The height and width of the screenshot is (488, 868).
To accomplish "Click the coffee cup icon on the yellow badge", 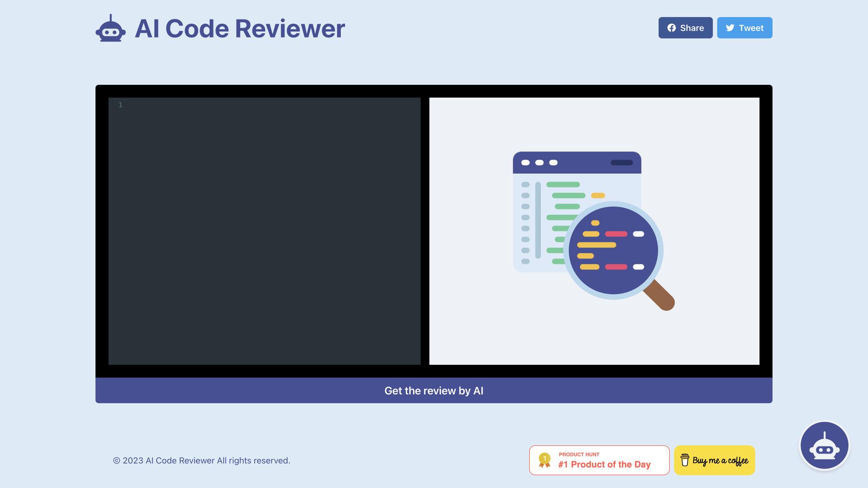I will 685,460.
